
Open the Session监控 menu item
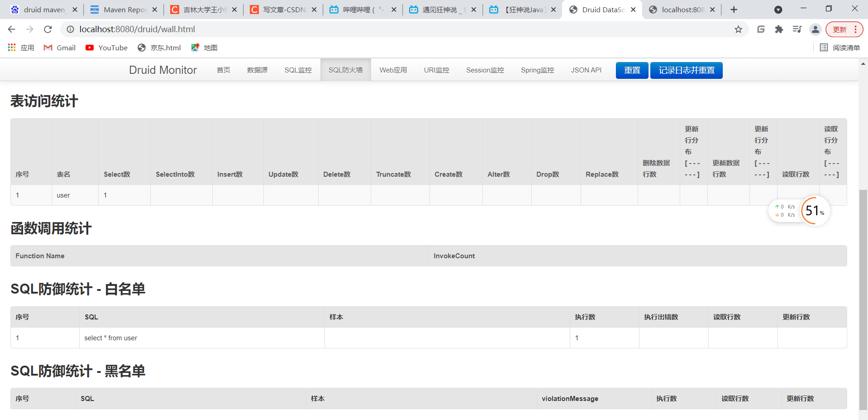point(485,70)
